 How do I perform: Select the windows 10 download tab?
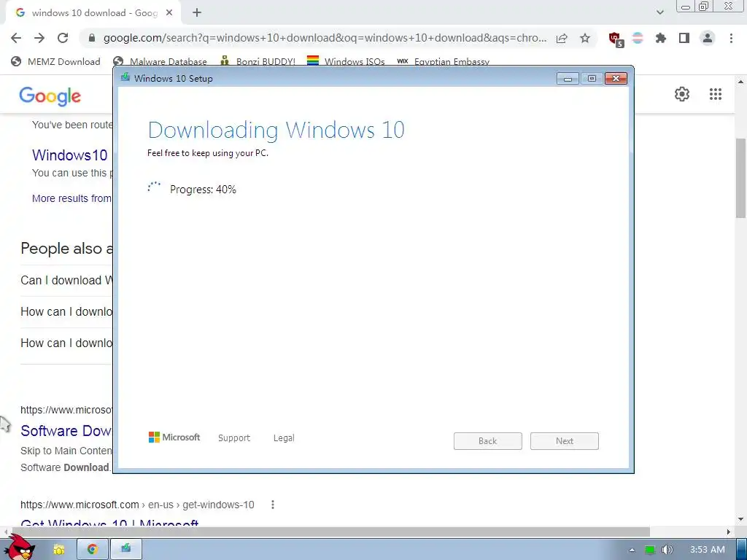[x=93, y=13]
